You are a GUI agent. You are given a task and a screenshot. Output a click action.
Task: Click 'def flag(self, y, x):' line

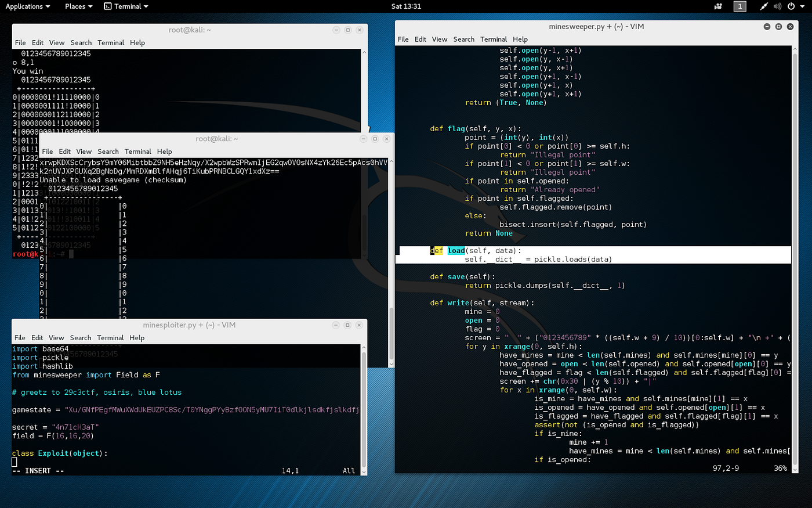pos(476,129)
